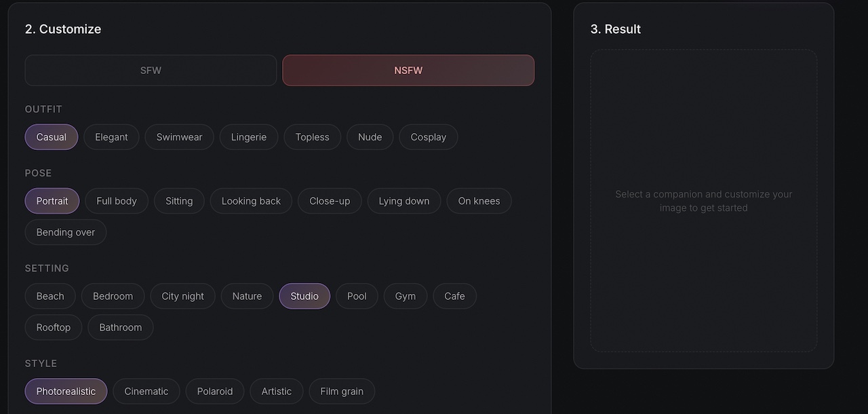The image size is (868, 414).
Task: Choose the Rooftop setting
Action: click(x=54, y=327)
